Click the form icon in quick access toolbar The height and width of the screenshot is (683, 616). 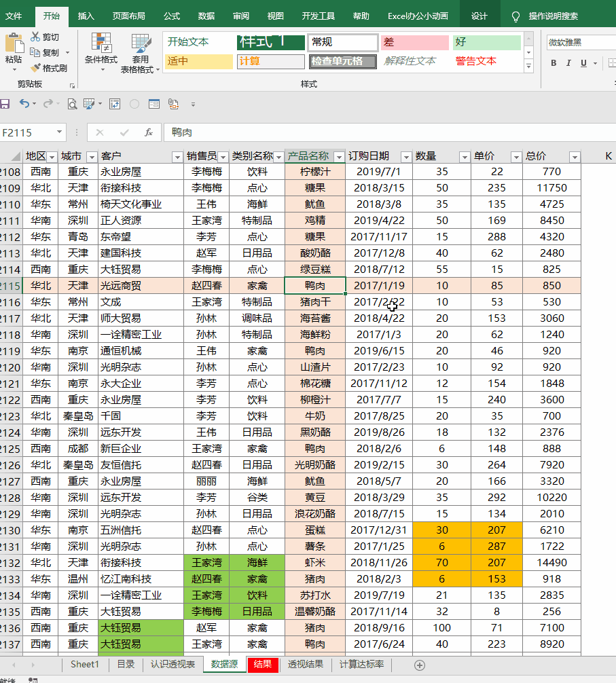point(153,104)
